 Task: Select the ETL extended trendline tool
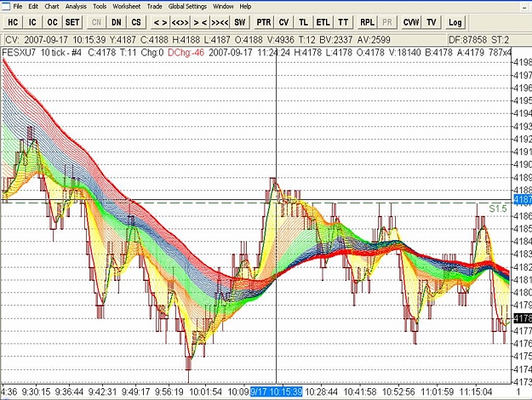[323, 22]
